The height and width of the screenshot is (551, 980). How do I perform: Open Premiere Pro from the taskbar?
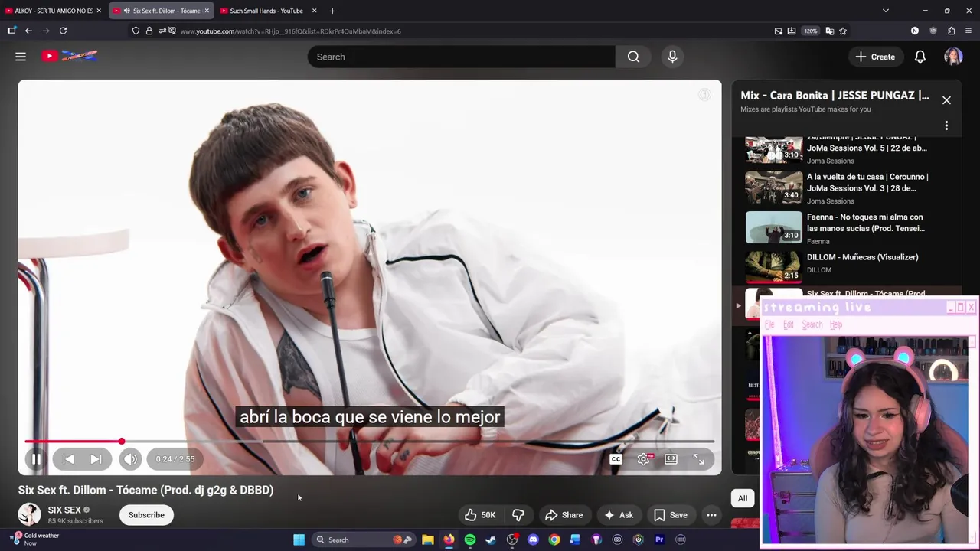(659, 540)
